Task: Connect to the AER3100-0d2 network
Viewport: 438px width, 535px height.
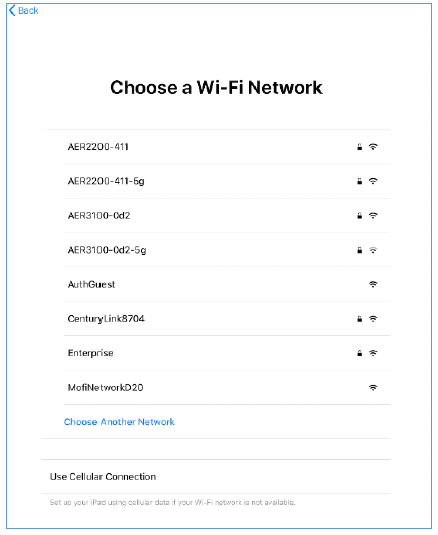Action: click(227, 216)
